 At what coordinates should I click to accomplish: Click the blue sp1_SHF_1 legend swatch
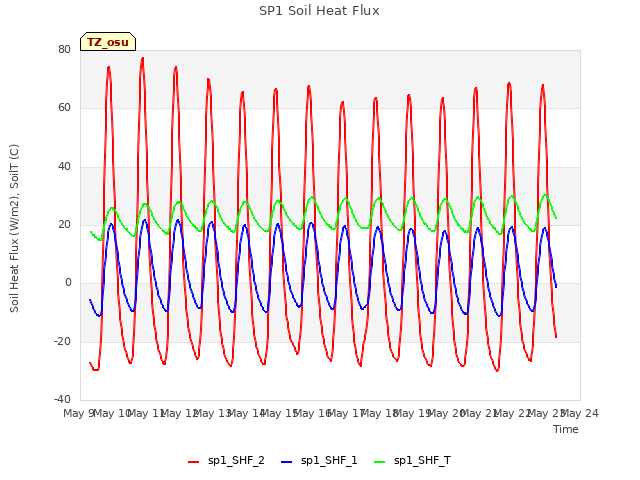click(287, 462)
